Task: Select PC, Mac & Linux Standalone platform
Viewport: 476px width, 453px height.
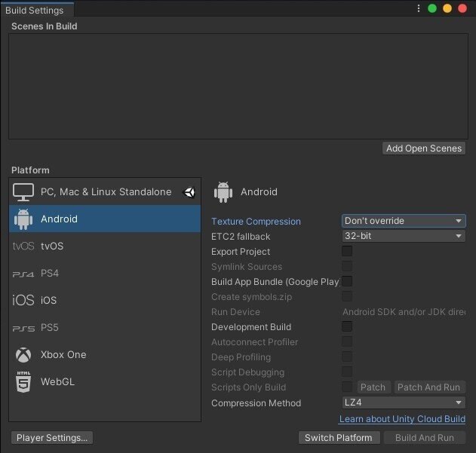Action: click(x=105, y=191)
